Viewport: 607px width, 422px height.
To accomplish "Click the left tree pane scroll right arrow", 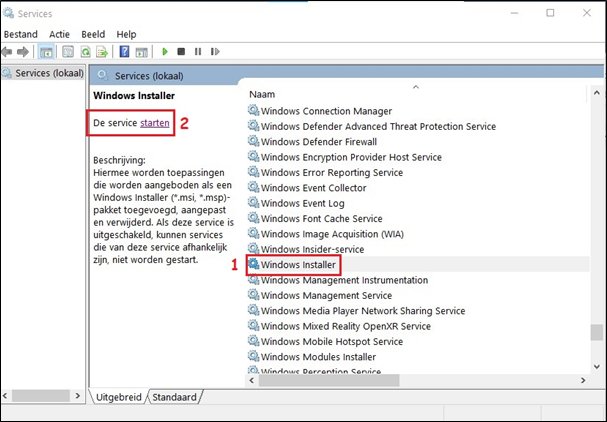I will [x=78, y=396].
